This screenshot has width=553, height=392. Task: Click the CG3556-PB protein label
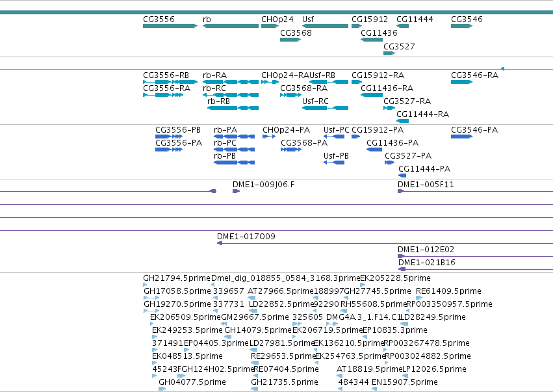pos(178,130)
